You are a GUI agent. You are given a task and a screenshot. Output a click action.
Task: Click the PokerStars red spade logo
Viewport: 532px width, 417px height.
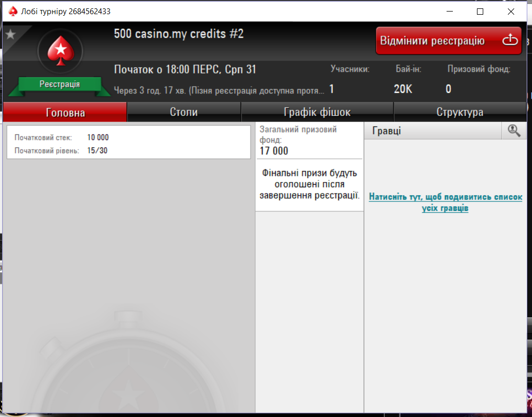(60, 50)
